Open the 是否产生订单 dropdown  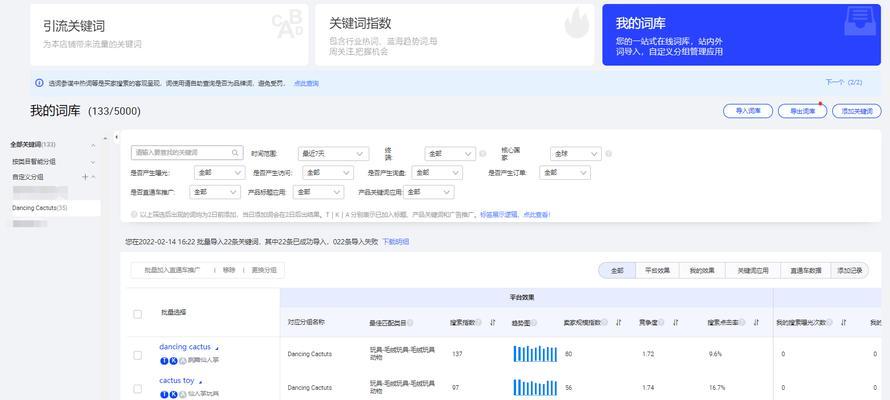pos(565,172)
